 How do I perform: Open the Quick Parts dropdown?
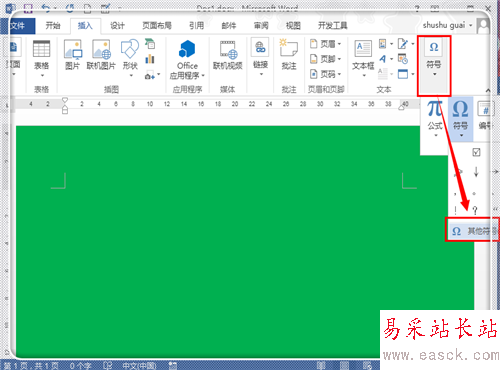(x=386, y=44)
